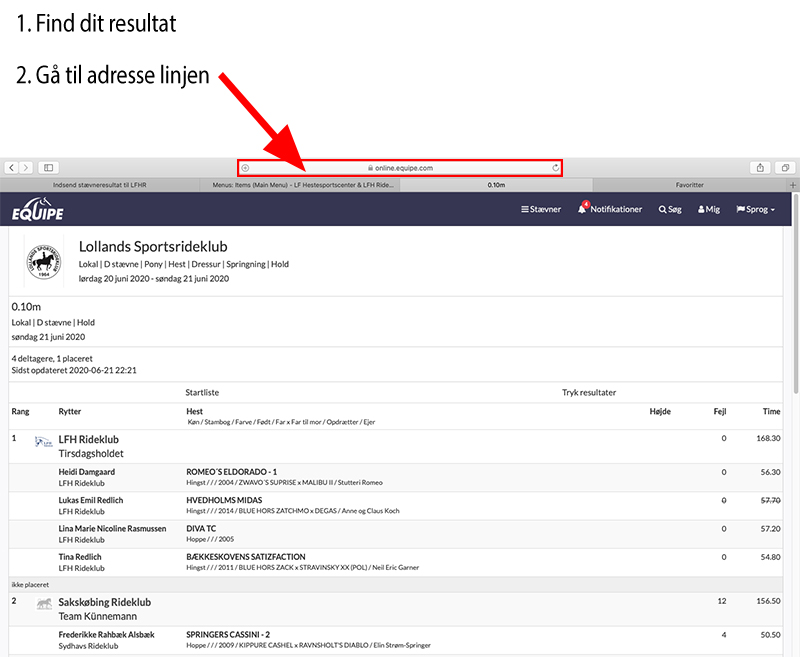Screen dimensions: 800x657
Task: Expand the Sprog language dropdown
Action: coord(756,209)
